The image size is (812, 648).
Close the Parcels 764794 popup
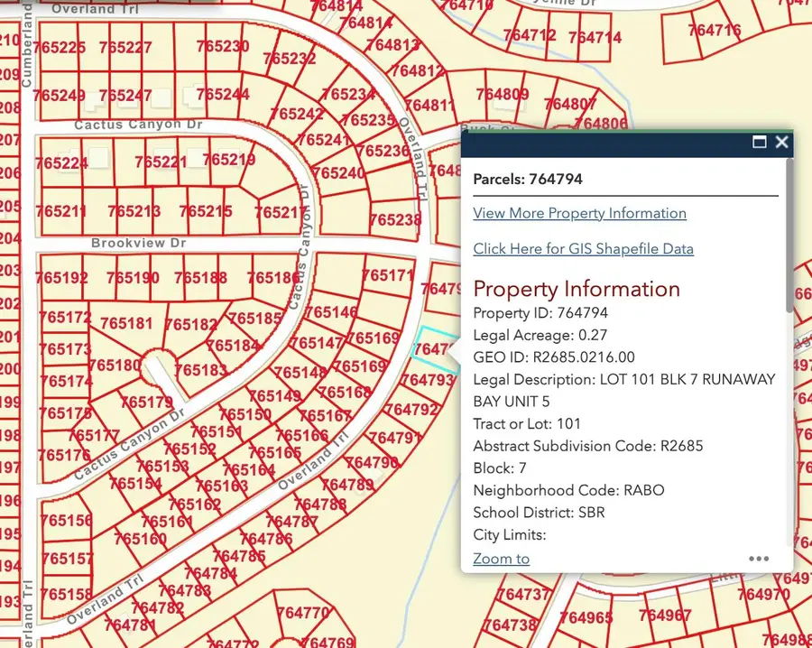782,143
